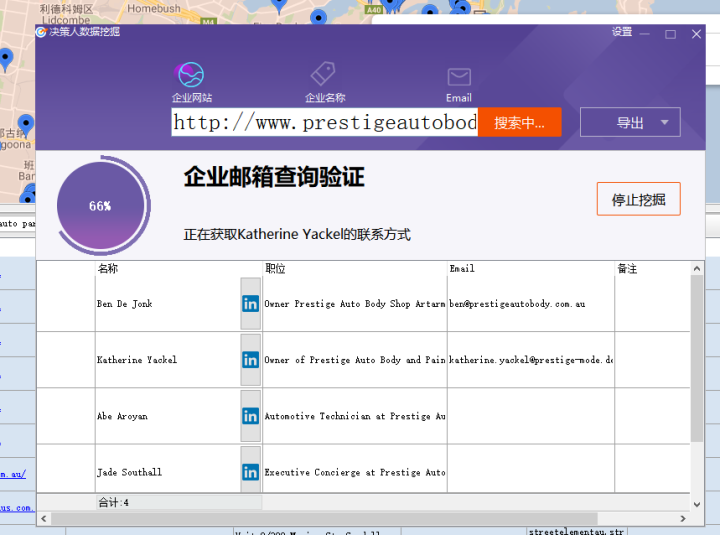Minimize the 决策人数据挖掘 window

(x=645, y=34)
